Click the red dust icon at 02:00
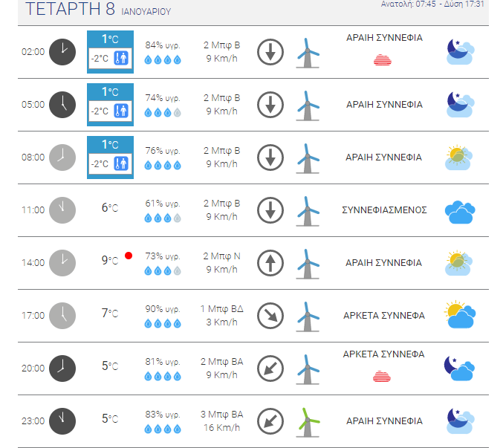Screen dimensions: 503x448 pos(383,60)
